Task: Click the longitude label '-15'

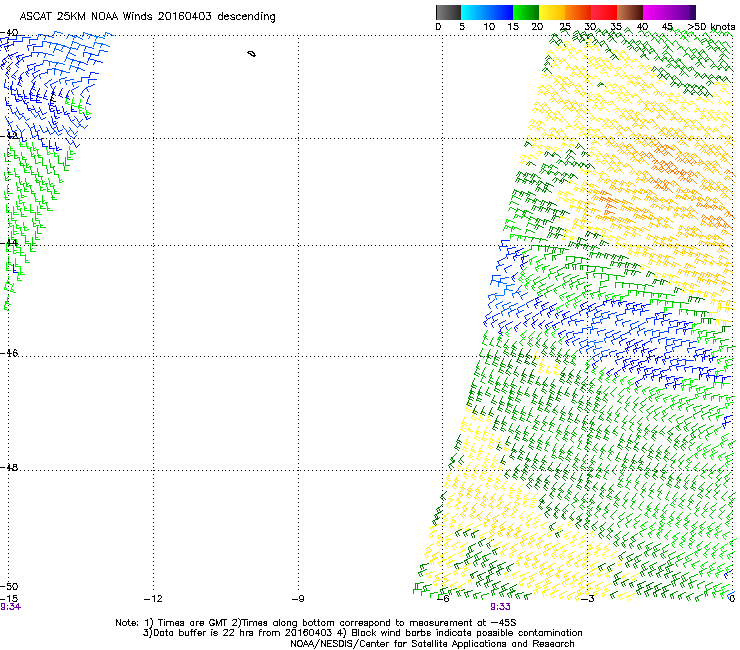Action: coord(9,599)
